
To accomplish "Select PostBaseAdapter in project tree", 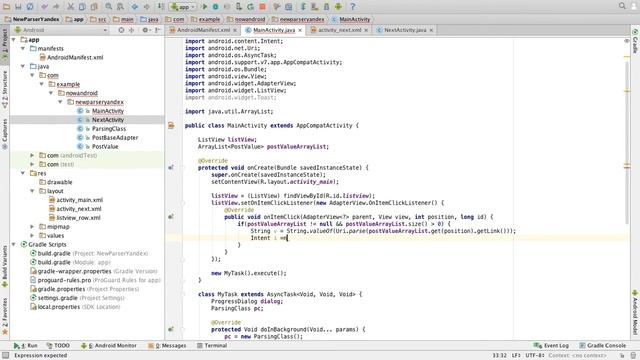I will point(115,138).
